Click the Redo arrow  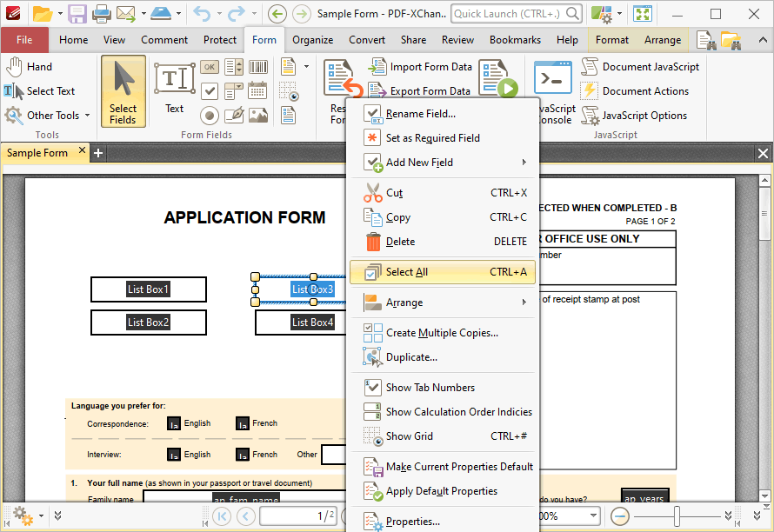(237, 14)
